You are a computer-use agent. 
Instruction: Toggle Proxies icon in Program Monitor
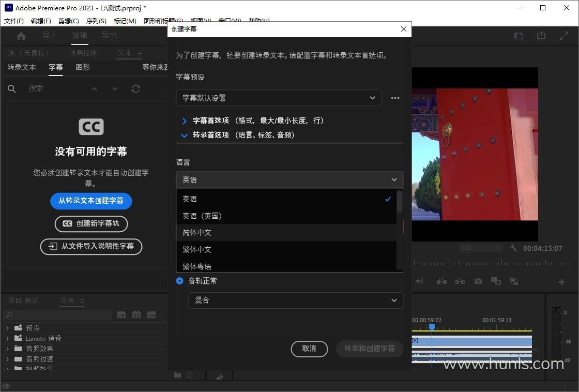click(x=514, y=281)
